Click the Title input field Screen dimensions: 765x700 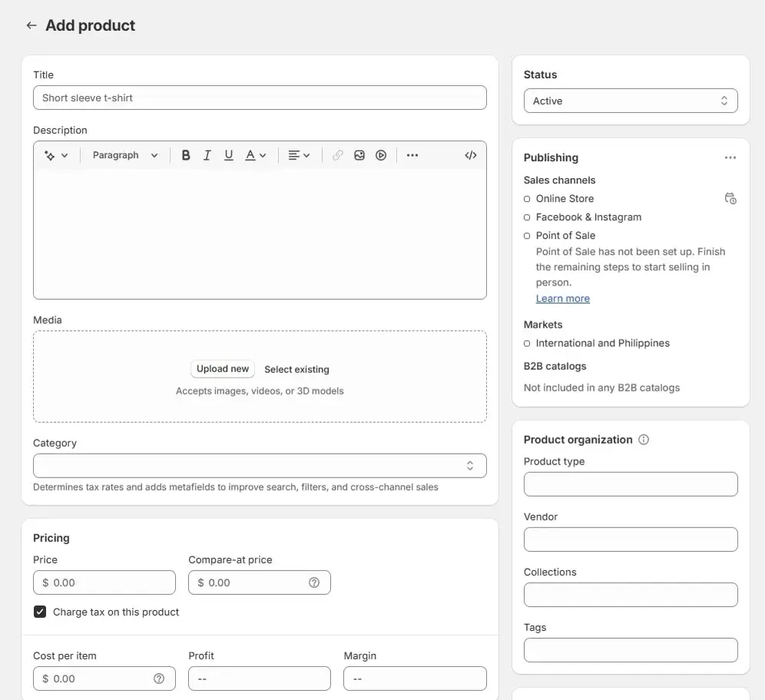tap(260, 97)
